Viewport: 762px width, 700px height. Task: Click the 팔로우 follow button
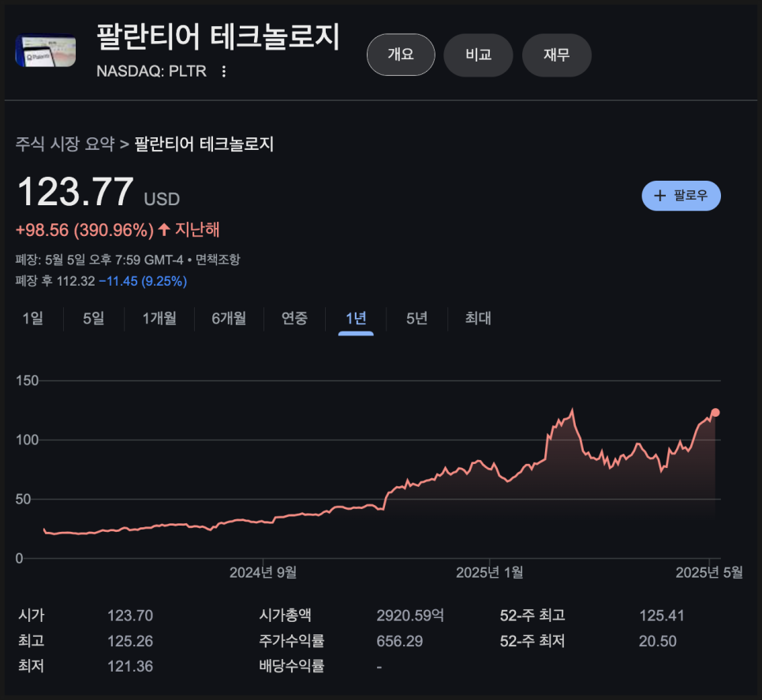pyautogui.click(x=681, y=196)
